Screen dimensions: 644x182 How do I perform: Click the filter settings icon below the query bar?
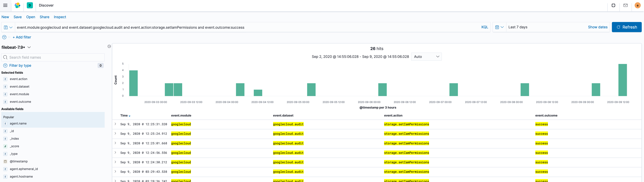click(4, 37)
